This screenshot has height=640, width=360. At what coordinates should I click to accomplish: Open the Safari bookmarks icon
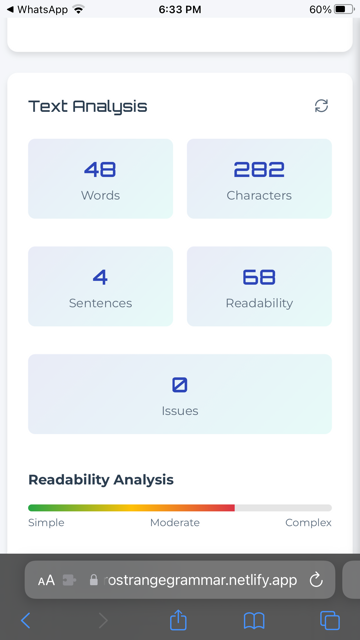point(254,621)
